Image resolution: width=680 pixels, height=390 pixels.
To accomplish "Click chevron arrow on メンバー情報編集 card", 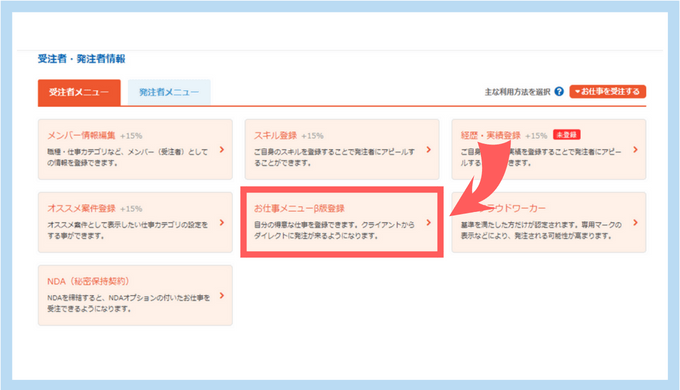I will pos(222,150).
